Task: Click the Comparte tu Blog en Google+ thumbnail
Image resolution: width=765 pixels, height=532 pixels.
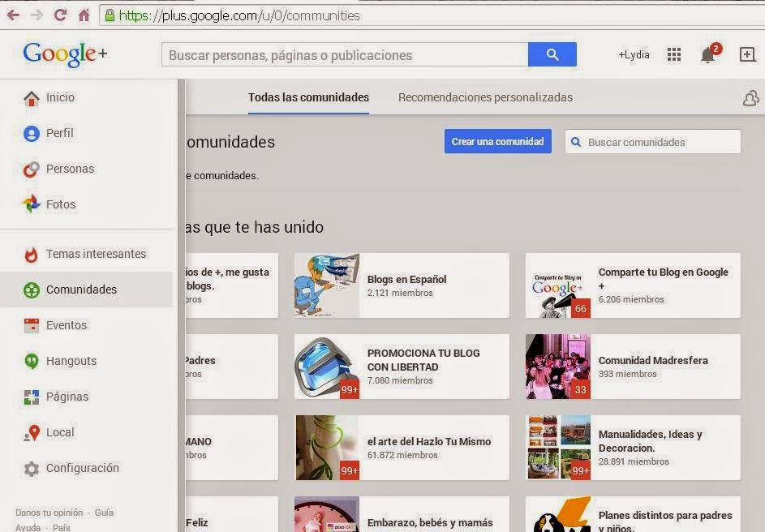Action: point(558,285)
